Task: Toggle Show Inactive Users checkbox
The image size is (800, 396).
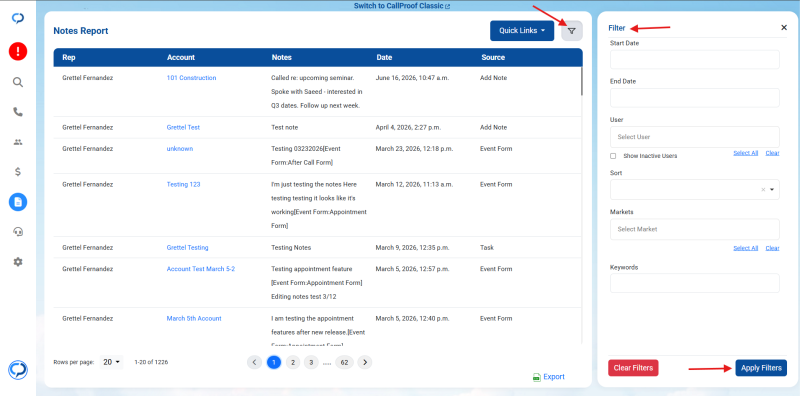Action: pyautogui.click(x=613, y=156)
